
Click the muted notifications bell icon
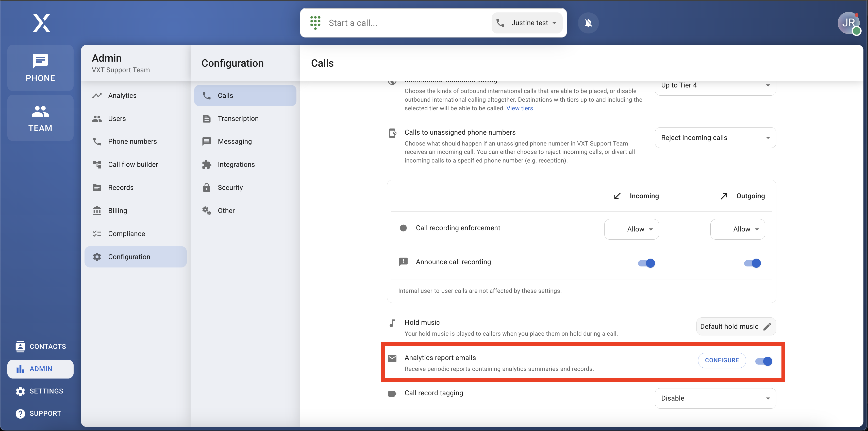pyautogui.click(x=588, y=23)
